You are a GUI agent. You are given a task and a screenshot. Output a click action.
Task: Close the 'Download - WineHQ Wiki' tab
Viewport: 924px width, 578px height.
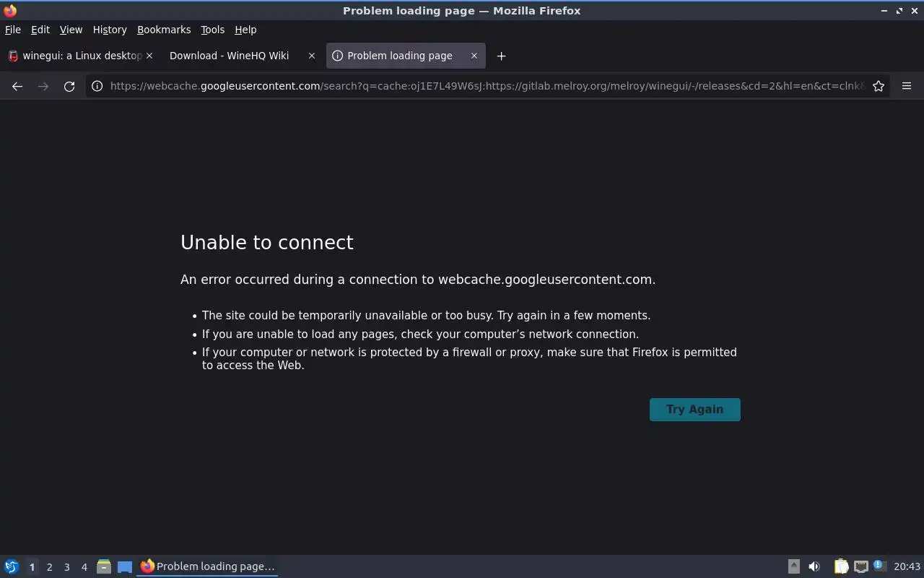coord(312,56)
